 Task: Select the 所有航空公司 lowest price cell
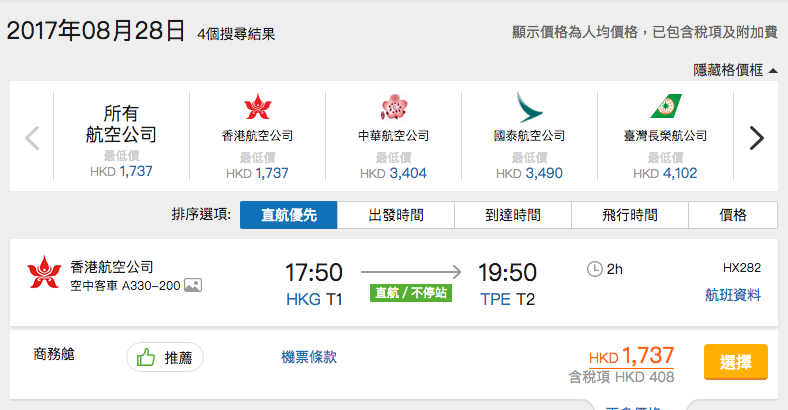pyautogui.click(x=121, y=136)
